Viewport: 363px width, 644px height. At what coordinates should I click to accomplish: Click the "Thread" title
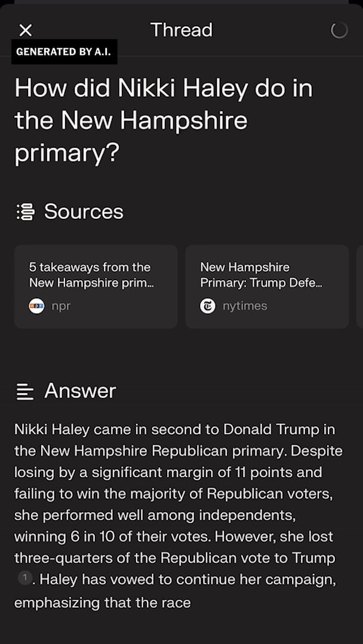tap(181, 30)
